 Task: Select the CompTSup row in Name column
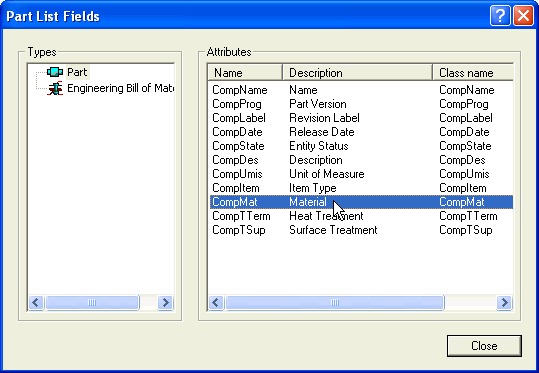click(239, 230)
